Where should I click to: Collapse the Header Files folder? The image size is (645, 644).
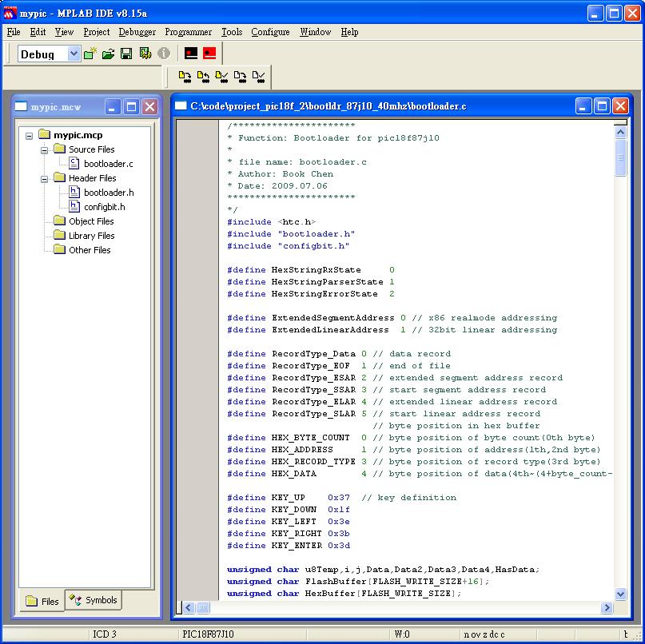[x=45, y=179]
